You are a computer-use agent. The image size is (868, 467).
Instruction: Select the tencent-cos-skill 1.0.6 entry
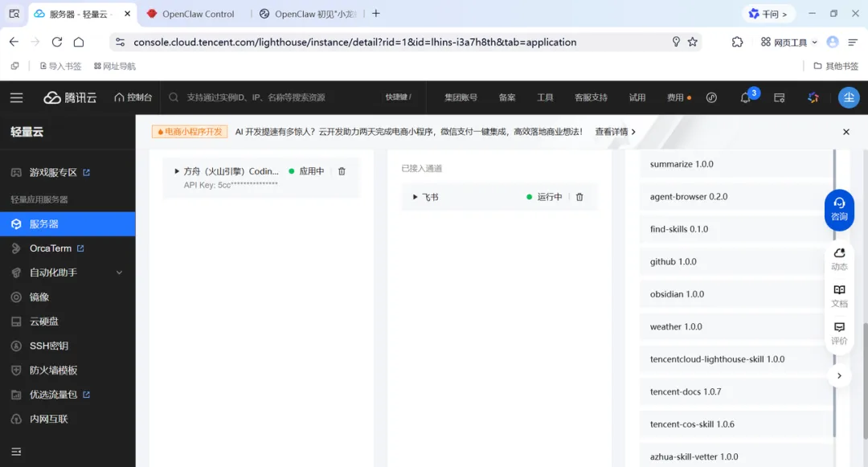coord(736,424)
